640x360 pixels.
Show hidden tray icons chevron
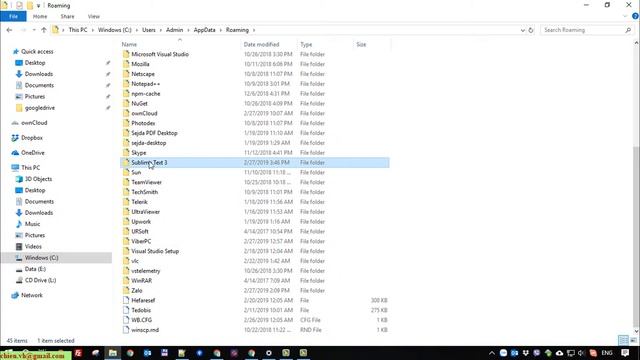[x=492, y=353]
